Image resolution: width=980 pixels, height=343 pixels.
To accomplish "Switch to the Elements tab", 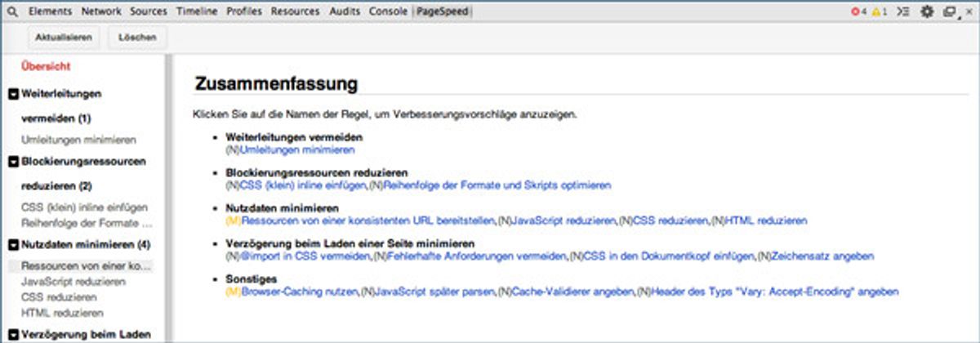I will [50, 11].
